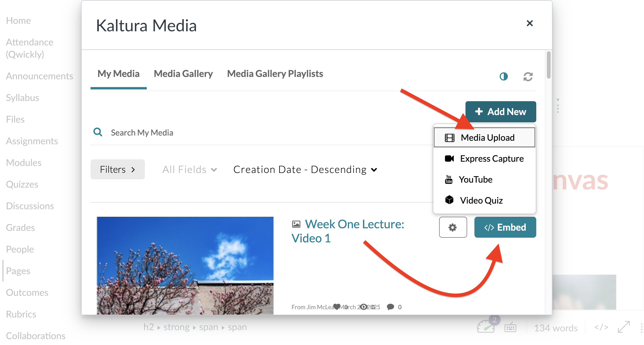The image size is (644, 345).
Task: Click the search magnifier icon
Action: tap(98, 132)
